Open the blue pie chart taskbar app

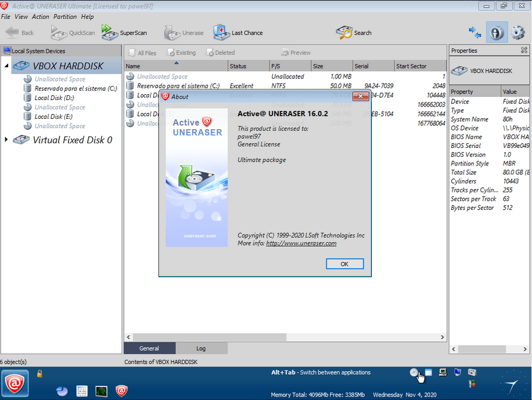[62, 391]
